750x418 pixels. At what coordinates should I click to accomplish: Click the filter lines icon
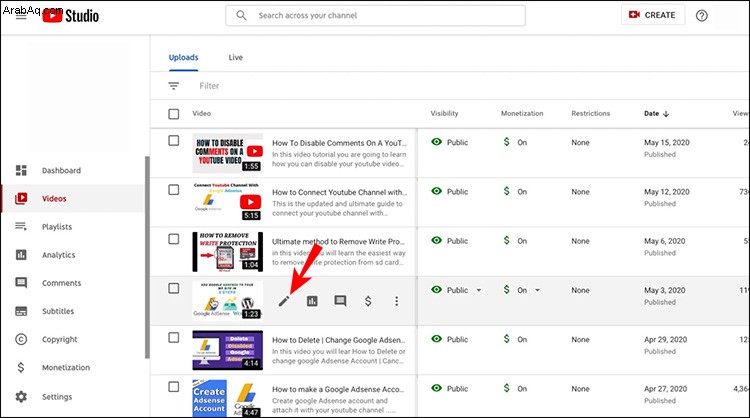click(174, 86)
